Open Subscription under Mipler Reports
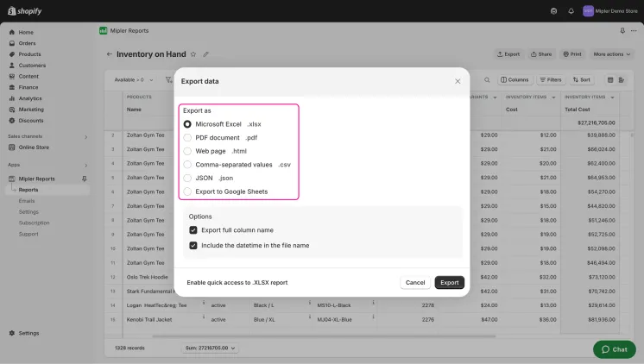644x364 pixels. [34, 223]
